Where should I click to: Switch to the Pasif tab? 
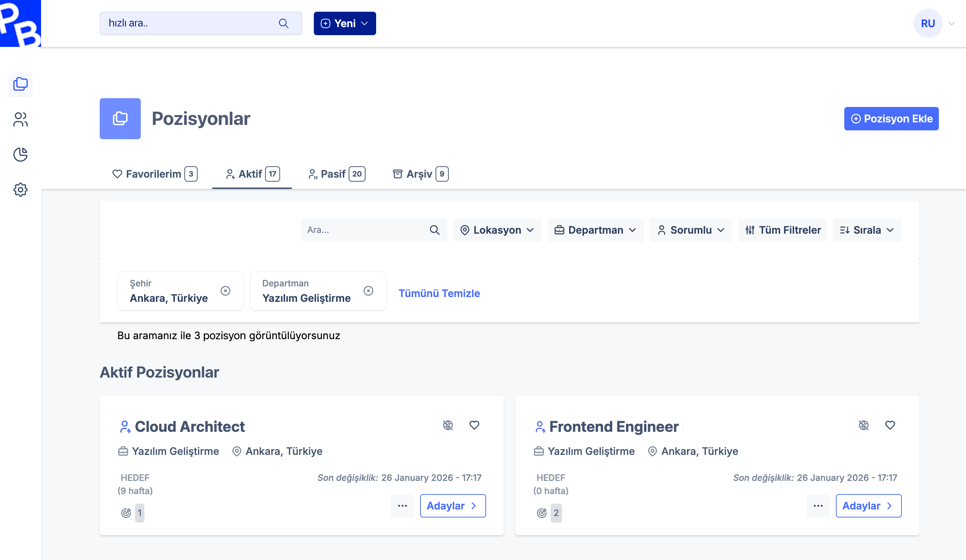[x=337, y=174]
